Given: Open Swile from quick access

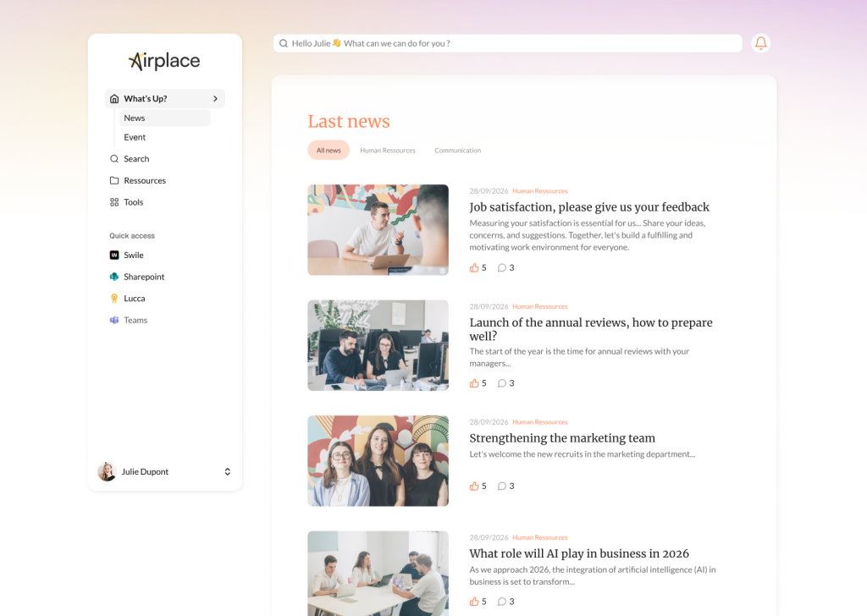Looking at the screenshot, I should click(133, 255).
